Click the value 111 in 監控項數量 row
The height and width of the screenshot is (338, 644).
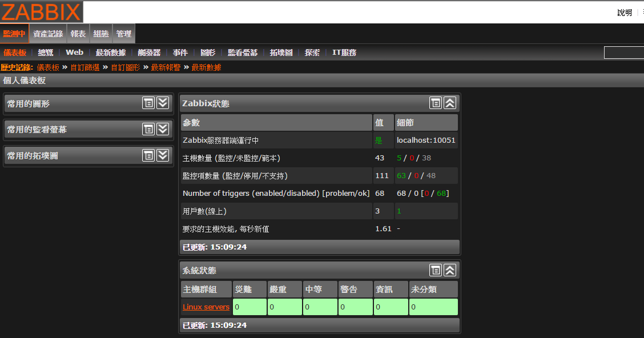(x=381, y=176)
